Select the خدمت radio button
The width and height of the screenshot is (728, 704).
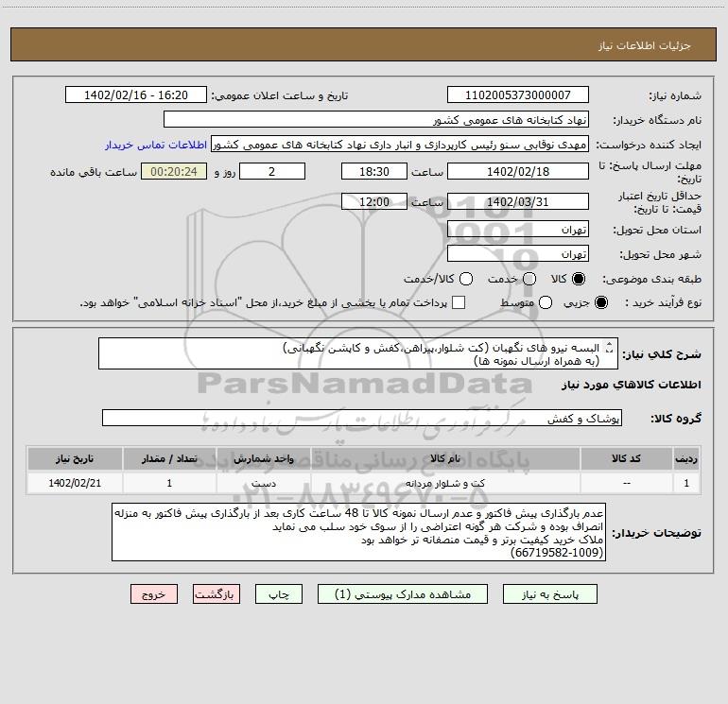[x=529, y=279]
